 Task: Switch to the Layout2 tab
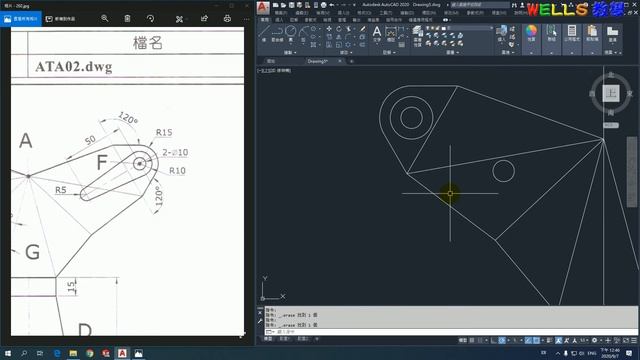click(302, 339)
